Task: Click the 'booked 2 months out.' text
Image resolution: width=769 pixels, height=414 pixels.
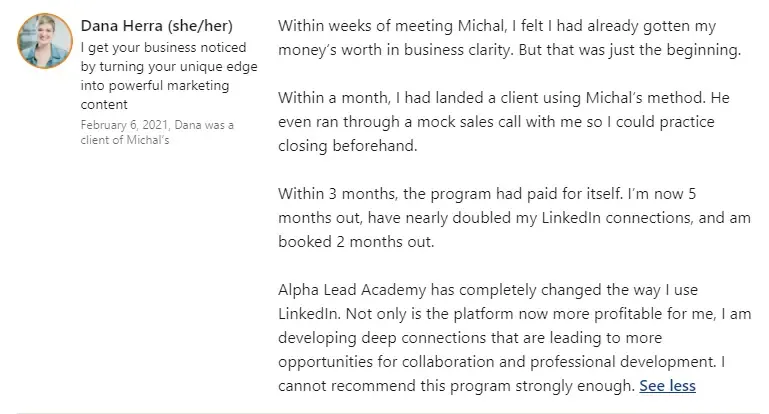Action: (x=356, y=242)
